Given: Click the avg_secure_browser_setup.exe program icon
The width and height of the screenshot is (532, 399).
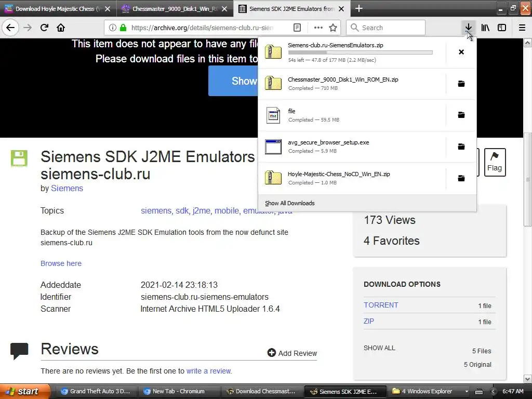Looking at the screenshot, I should click(273, 147).
